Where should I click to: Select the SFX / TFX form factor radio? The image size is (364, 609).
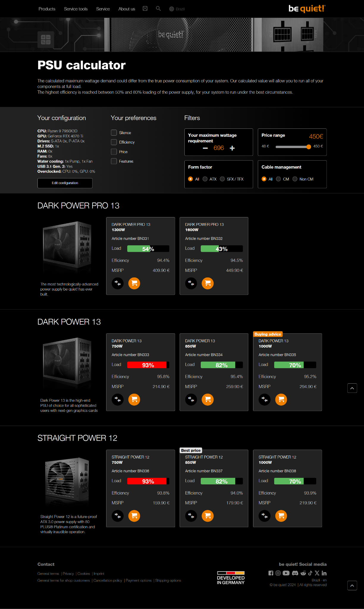pos(222,179)
